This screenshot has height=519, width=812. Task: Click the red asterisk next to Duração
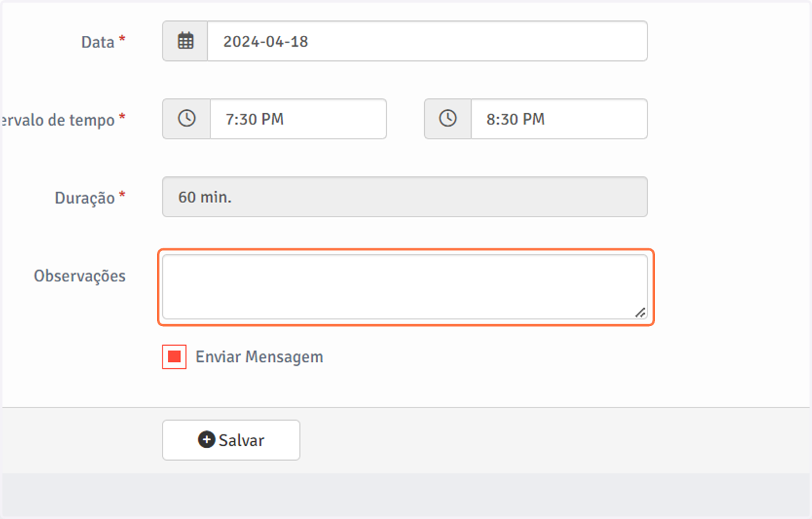[x=122, y=196]
